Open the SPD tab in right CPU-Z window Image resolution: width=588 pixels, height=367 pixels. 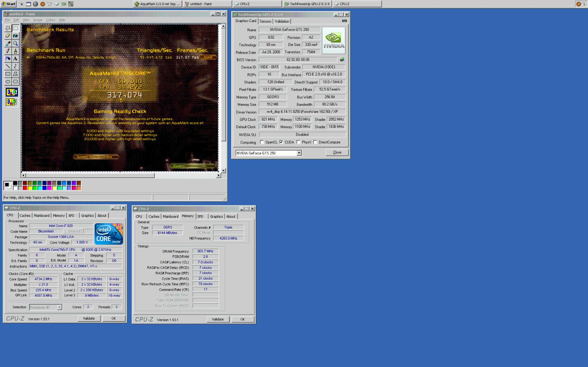(200, 216)
